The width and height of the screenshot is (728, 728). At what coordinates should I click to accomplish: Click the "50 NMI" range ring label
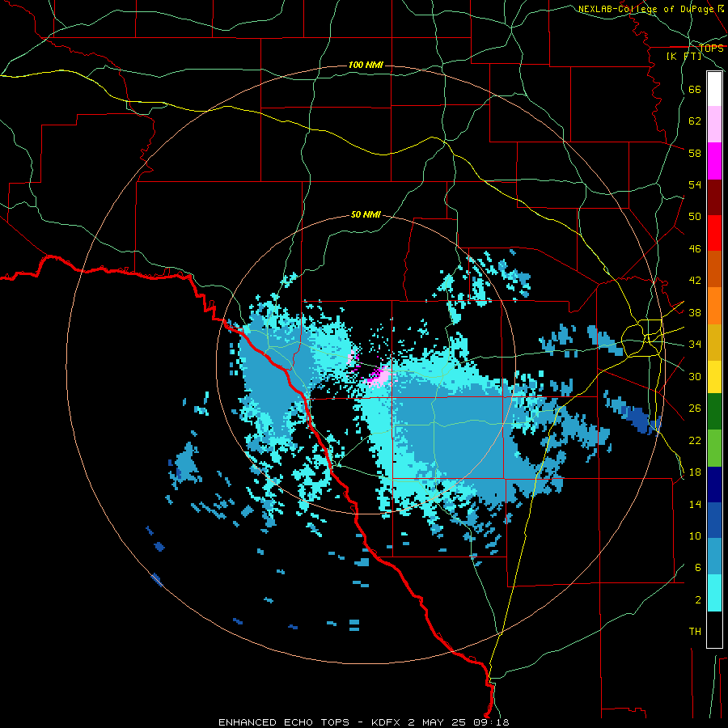click(366, 214)
